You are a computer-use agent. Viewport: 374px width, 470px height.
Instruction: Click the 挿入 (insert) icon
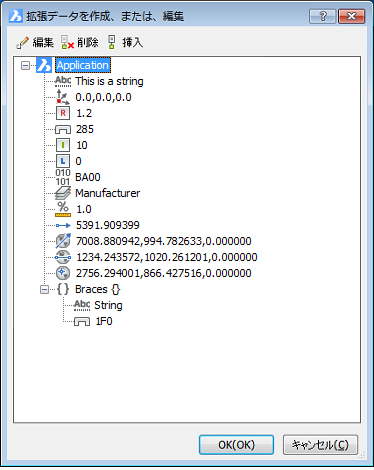(112, 42)
